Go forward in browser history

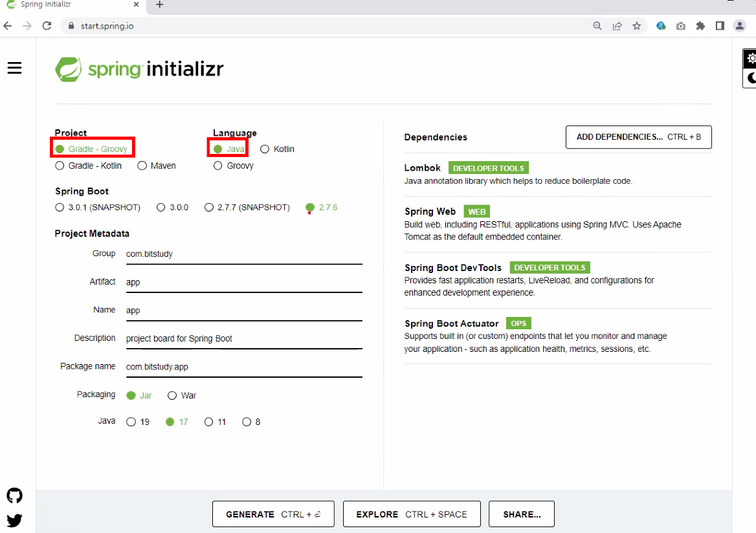coord(27,26)
